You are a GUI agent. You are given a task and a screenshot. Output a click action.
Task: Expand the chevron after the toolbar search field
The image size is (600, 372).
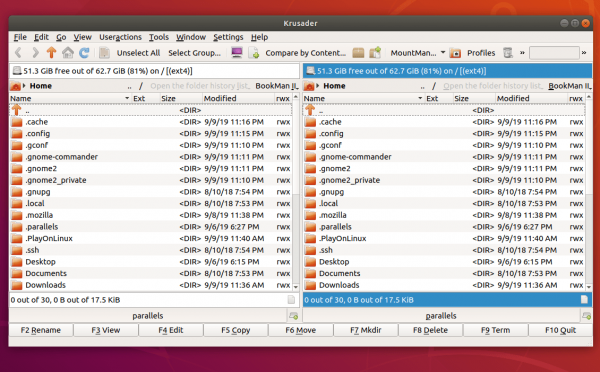[x=584, y=53]
